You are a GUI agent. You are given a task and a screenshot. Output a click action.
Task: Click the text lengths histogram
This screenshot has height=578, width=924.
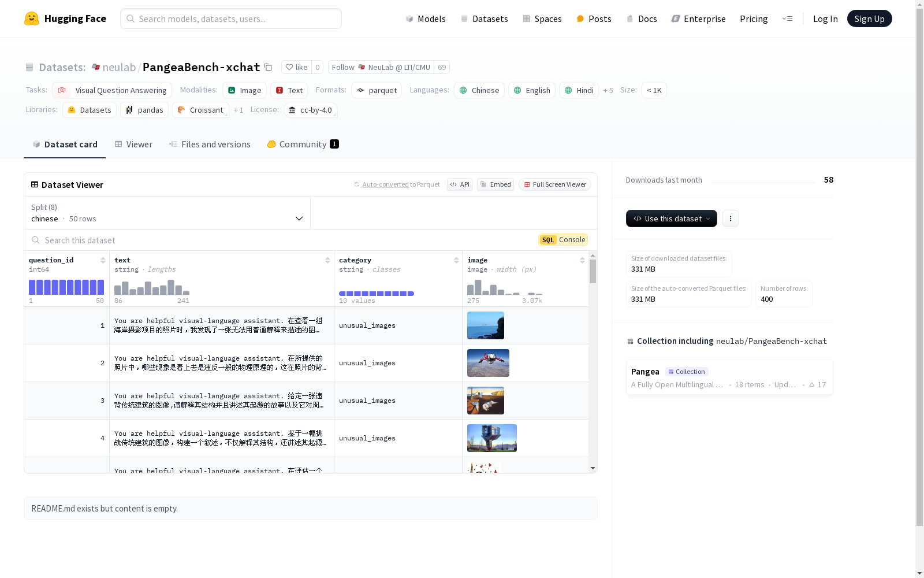pos(152,287)
